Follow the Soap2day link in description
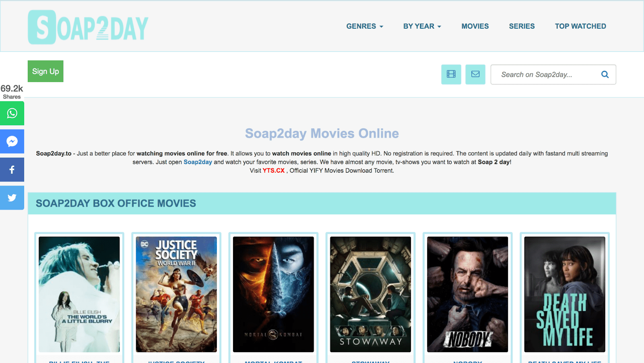 (x=198, y=162)
